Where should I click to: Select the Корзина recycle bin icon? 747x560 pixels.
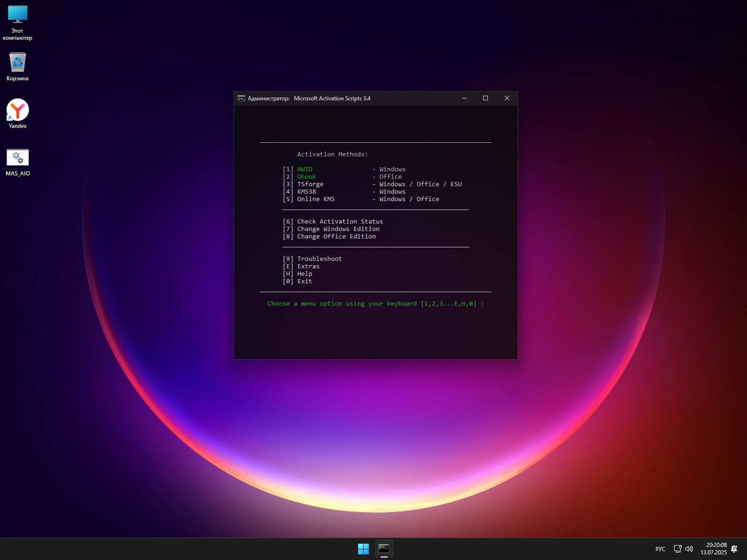tap(18, 66)
